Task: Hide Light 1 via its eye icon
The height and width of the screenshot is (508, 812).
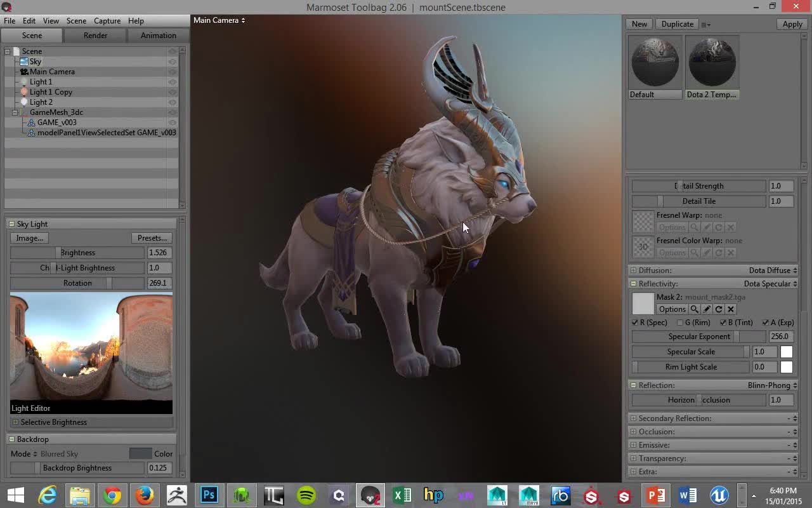Action: (x=172, y=82)
